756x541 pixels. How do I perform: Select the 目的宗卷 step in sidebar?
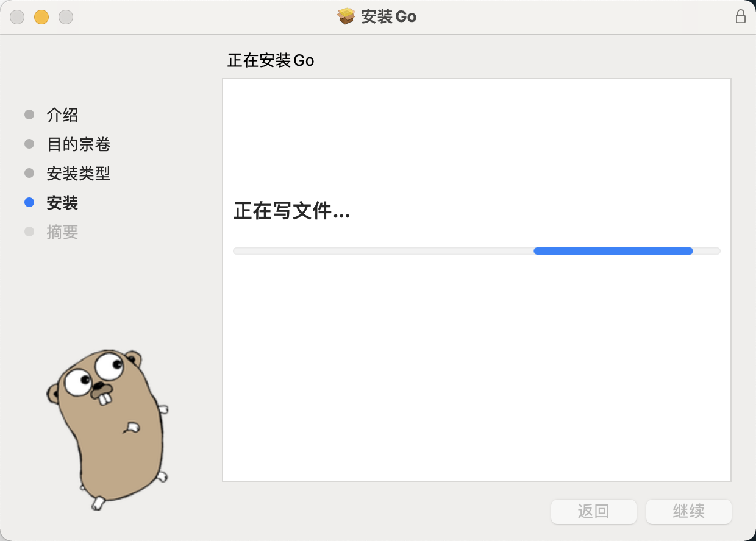[x=79, y=144]
